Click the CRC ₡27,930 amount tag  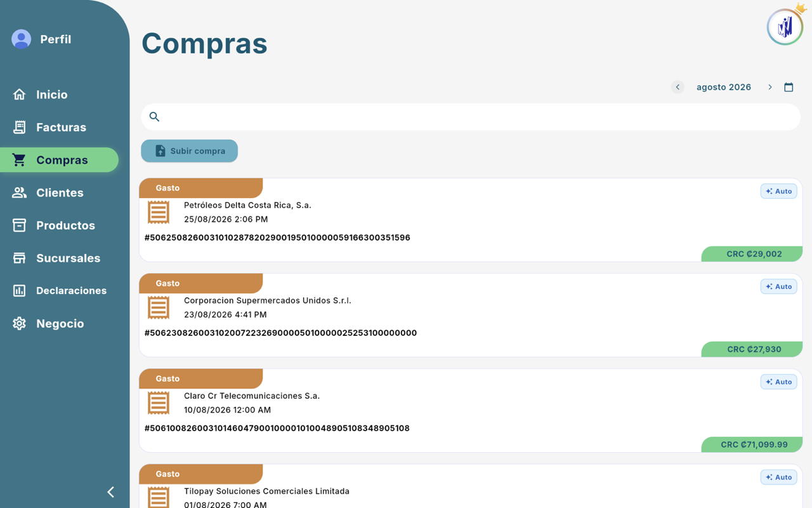[x=752, y=349]
